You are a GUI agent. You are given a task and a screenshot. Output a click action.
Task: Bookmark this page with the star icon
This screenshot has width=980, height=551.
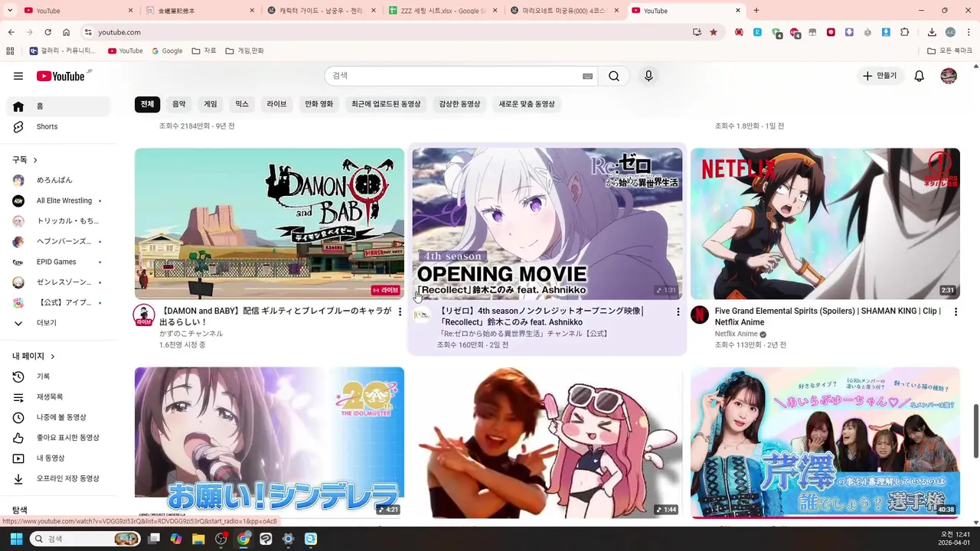[714, 32]
